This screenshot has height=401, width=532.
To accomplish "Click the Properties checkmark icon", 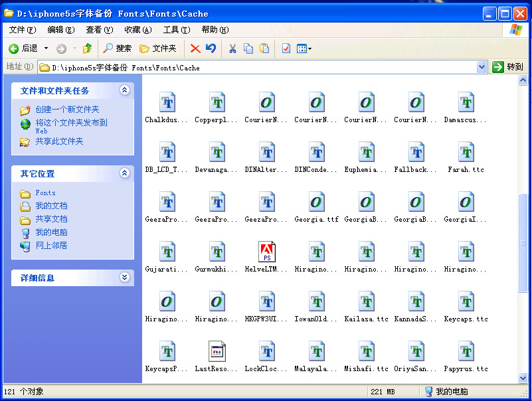I will tap(286, 48).
